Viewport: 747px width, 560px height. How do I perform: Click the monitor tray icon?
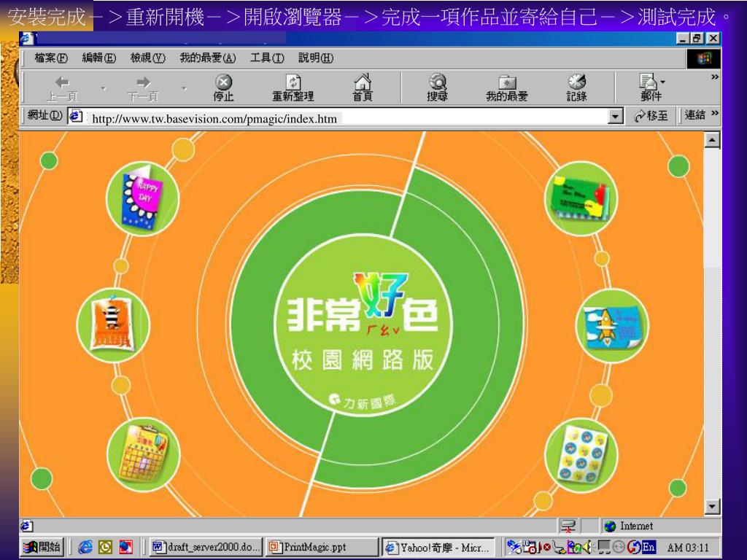(603, 547)
